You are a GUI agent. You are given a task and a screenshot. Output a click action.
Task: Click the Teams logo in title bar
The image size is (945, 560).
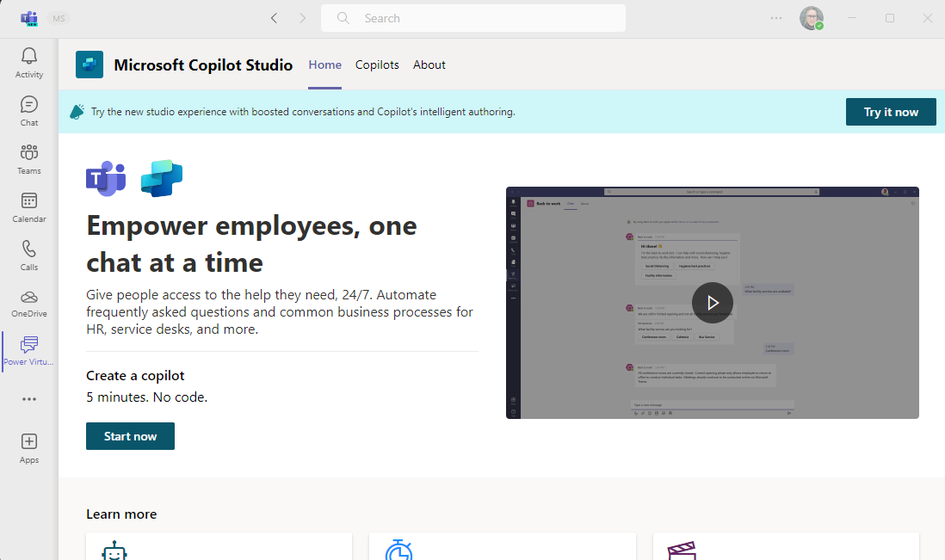(x=29, y=18)
